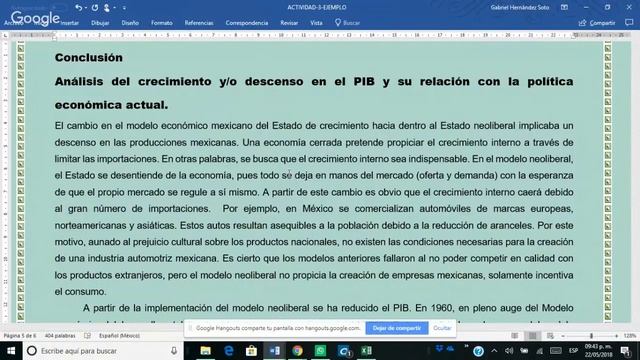Switch to the Vista tab

tap(316, 23)
